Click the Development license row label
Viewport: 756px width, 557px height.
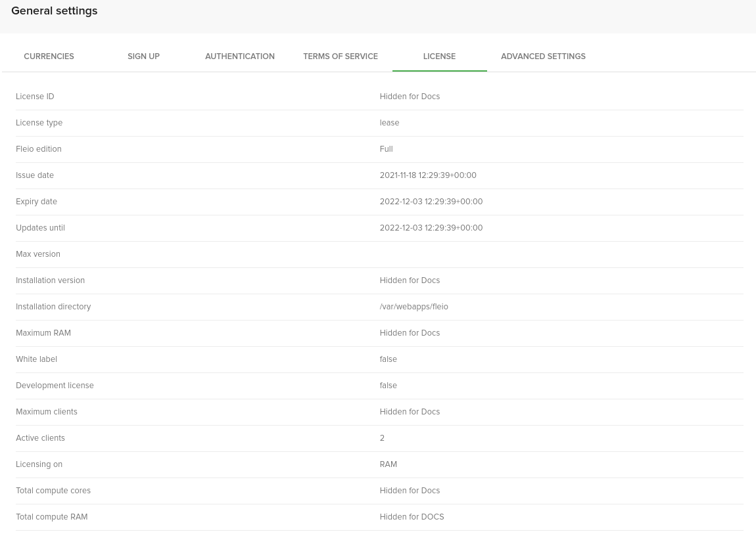55,386
